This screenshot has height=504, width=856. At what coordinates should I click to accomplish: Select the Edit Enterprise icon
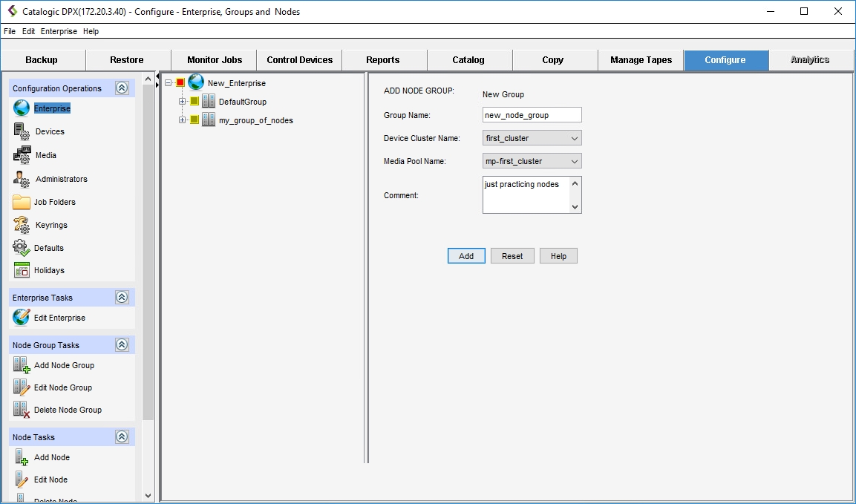pos(22,318)
